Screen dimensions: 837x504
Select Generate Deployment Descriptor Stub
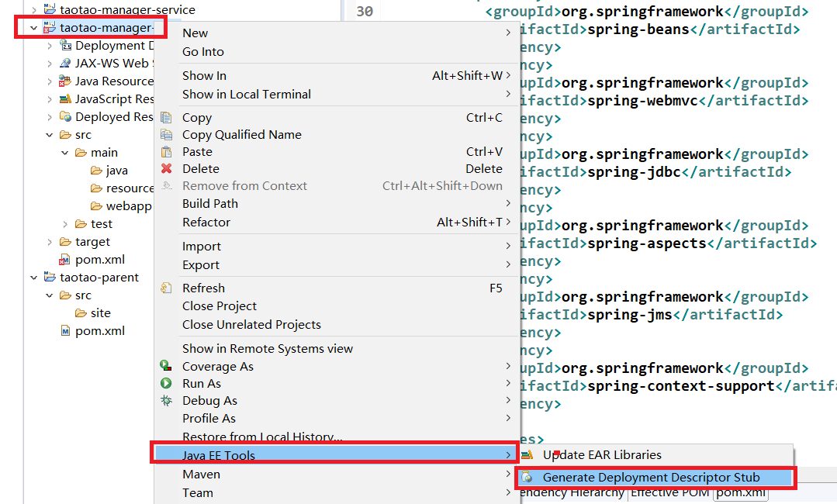655,478
